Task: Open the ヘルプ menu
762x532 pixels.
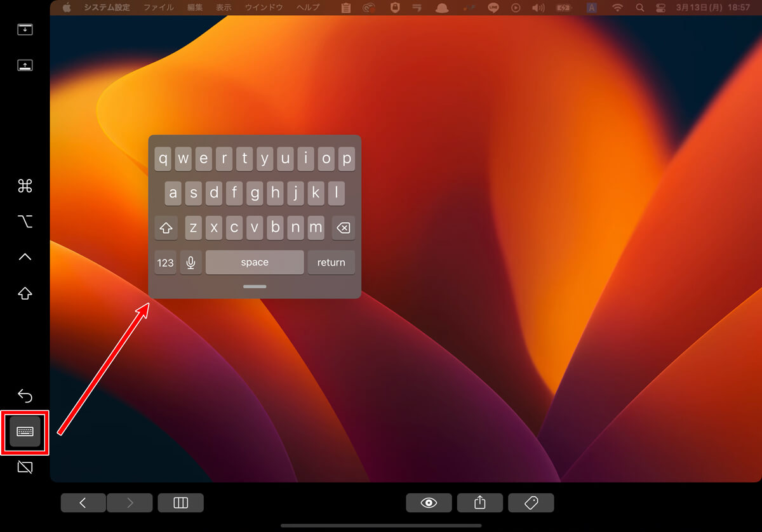Action: tap(308, 8)
